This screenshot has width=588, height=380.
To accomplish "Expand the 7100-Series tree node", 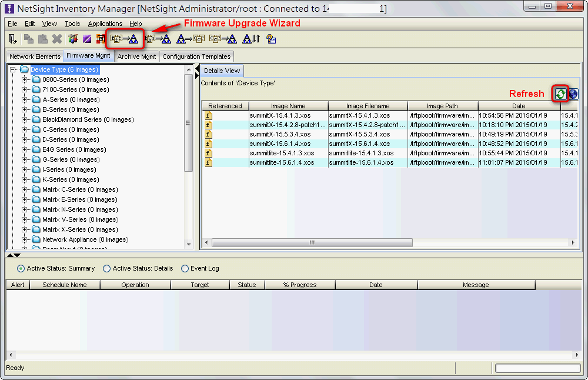I will pyautogui.click(x=24, y=89).
